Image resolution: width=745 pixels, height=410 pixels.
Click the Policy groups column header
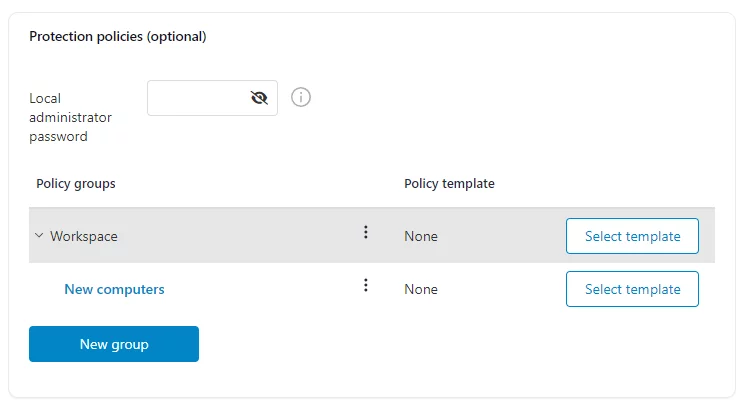pyautogui.click(x=76, y=184)
